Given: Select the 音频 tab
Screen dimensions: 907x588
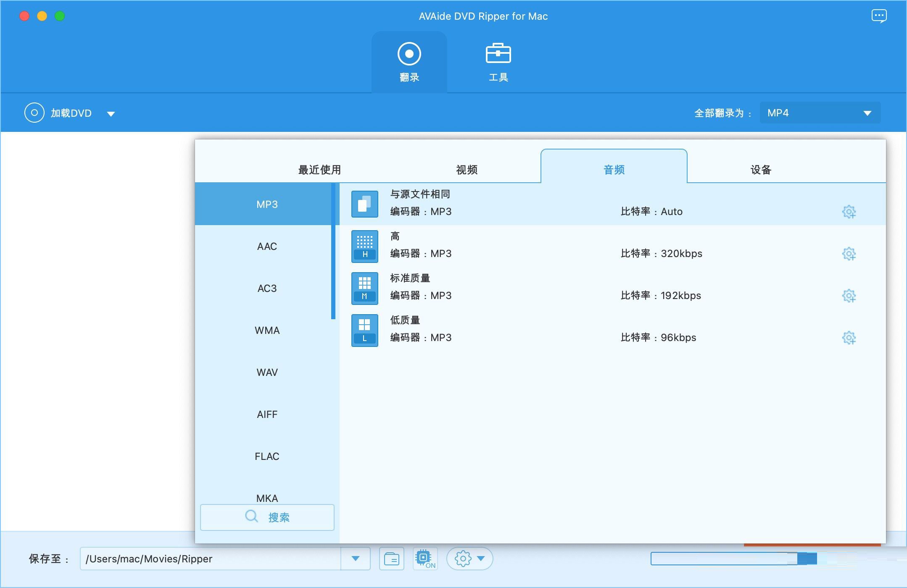Looking at the screenshot, I should 614,166.
